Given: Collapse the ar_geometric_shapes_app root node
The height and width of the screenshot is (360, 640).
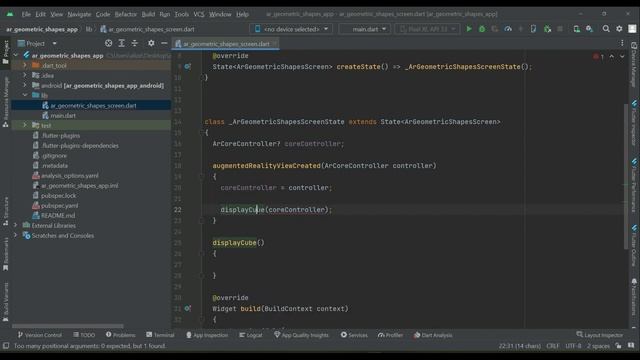Looking at the screenshot, I should 16,55.
